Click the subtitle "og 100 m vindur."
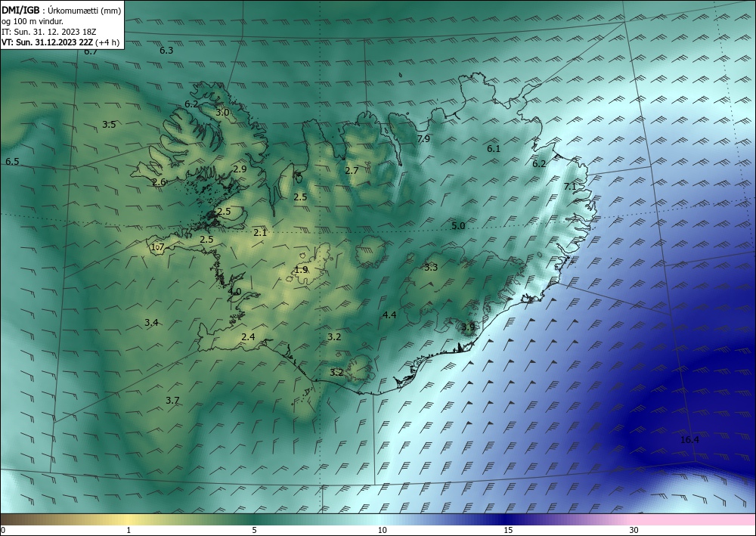 tap(33, 21)
